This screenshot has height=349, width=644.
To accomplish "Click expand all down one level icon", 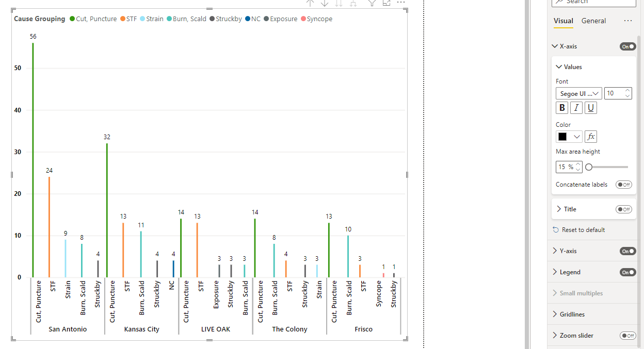I will (353, 3).
